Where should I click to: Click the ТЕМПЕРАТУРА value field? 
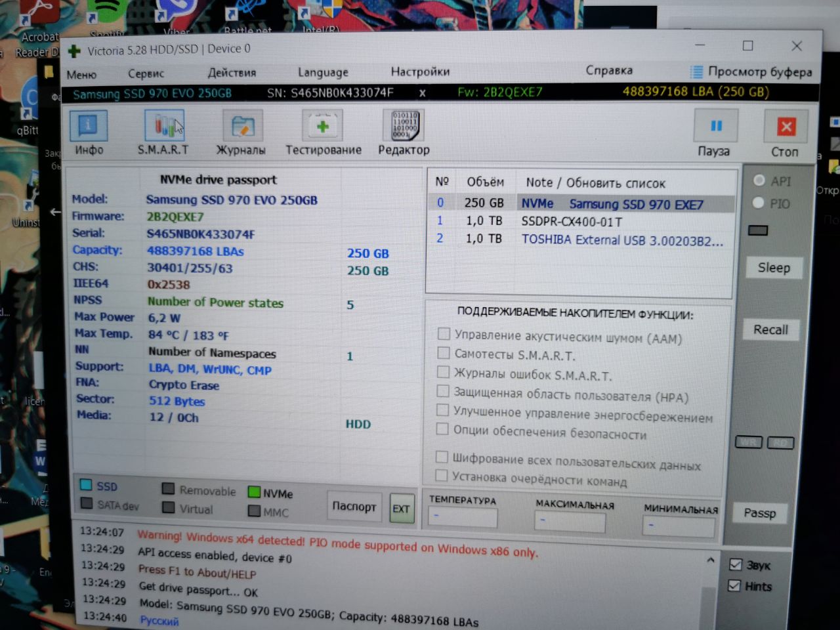point(463,517)
